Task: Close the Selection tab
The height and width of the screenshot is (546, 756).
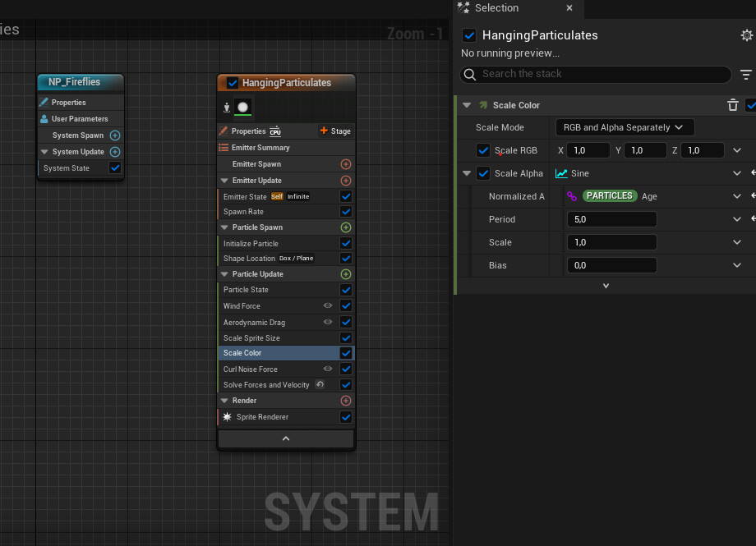Action: [569, 7]
